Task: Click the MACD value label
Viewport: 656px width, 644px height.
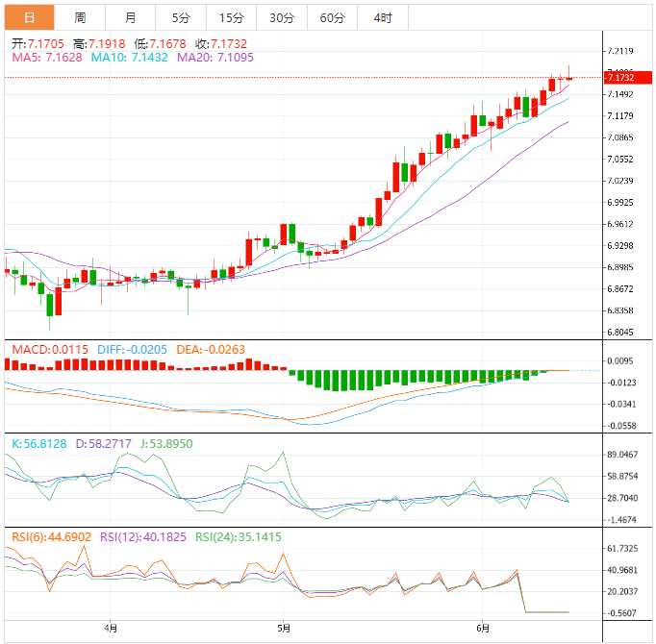Action: point(48,348)
